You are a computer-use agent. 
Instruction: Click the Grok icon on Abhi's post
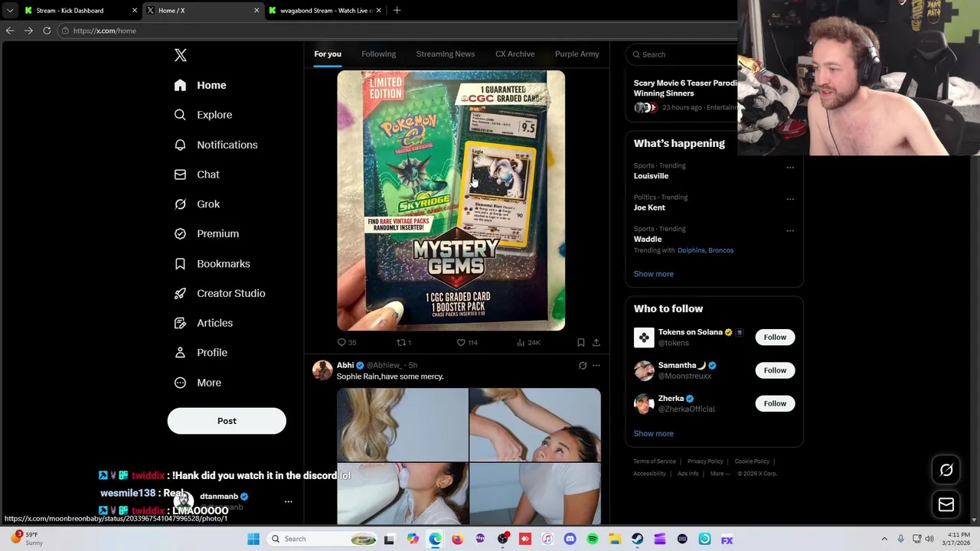583,366
